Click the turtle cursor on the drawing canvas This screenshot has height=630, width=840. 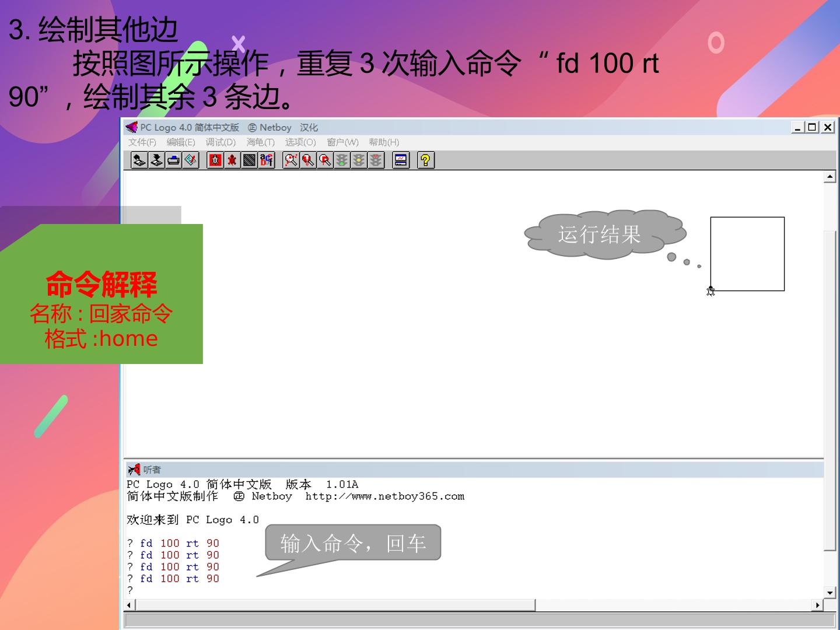(x=710, y=290)
